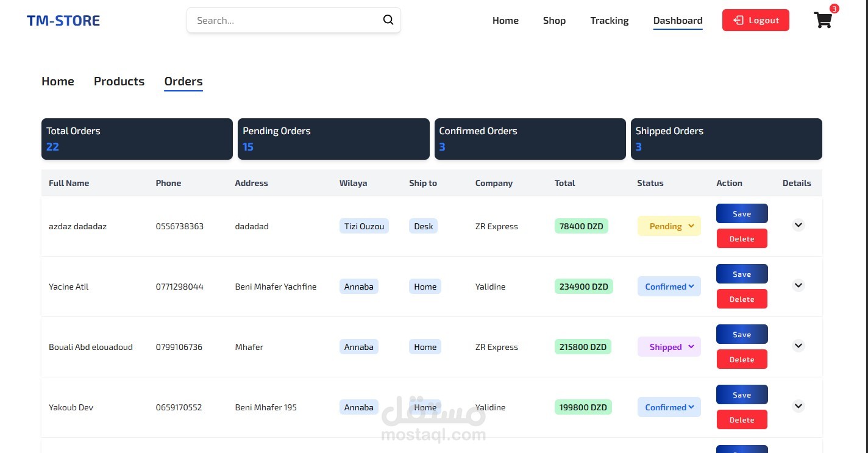Click the TM-STORE logo
The width and height of the screenshot is (868, 453).
[63, 21]
